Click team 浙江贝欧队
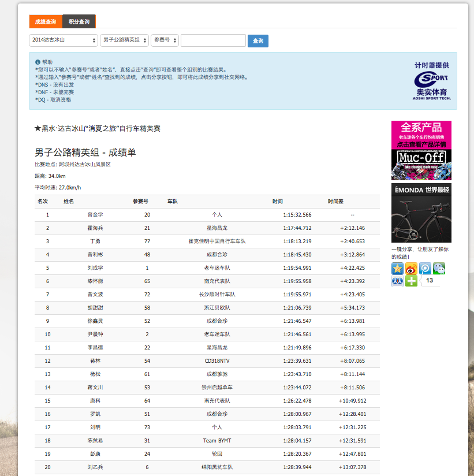Viewport: 474px width, 476px height. [x=217, y=308]
